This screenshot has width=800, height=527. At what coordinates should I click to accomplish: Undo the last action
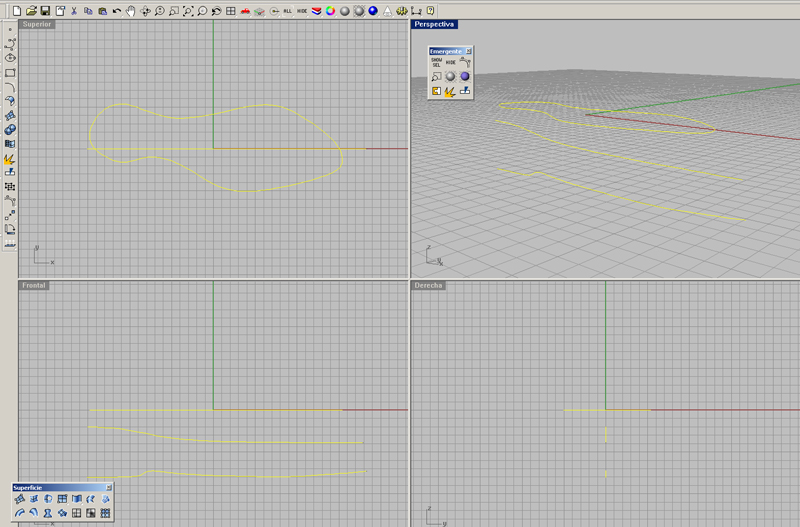pos(117,11)
